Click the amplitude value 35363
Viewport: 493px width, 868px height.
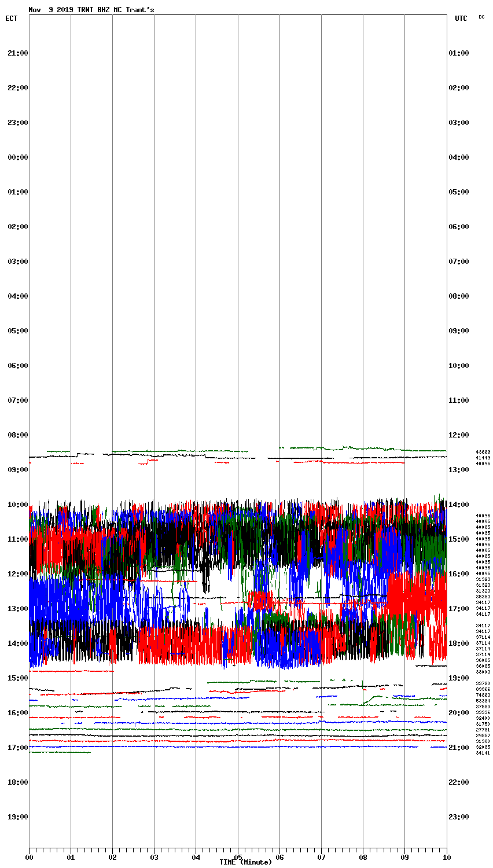point(483,597)
